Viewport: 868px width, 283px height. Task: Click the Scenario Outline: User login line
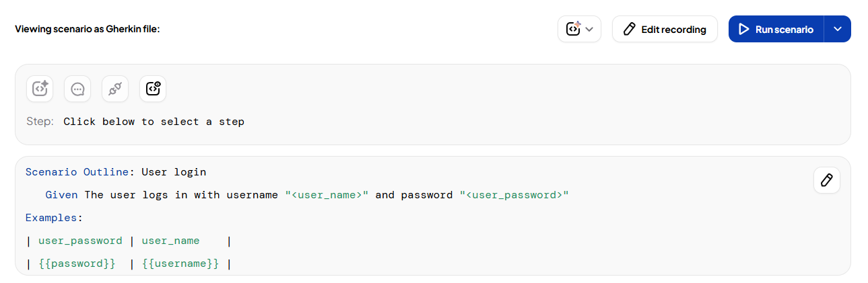pyautogui.click(x=116, y=172)
